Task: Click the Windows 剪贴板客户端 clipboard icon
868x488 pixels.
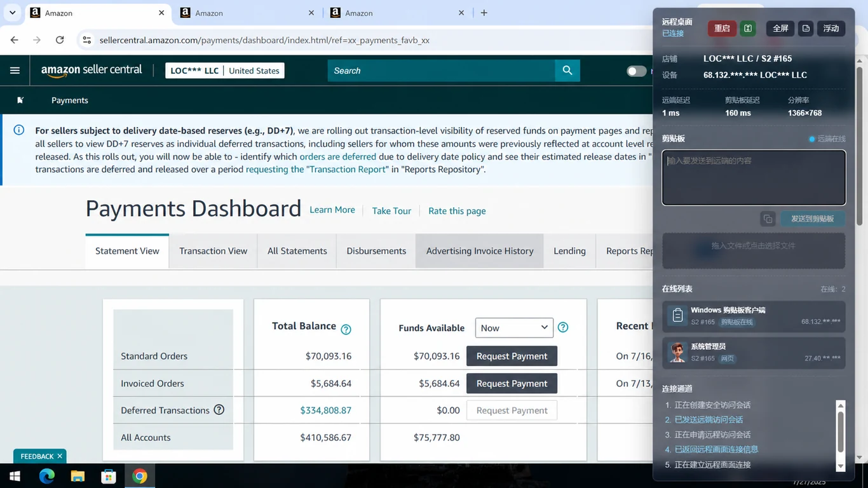Action: [x=677, y=315]
